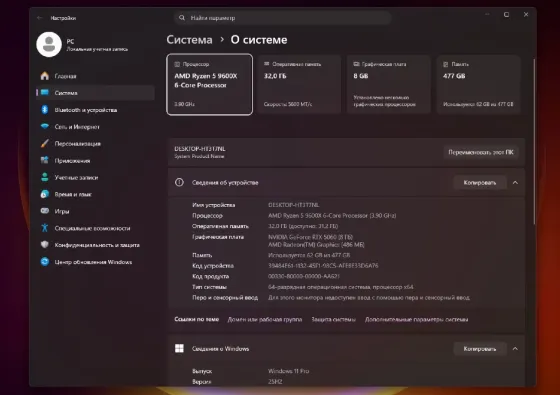Open Защита системы link
The image size is (560, 395).
334,319
